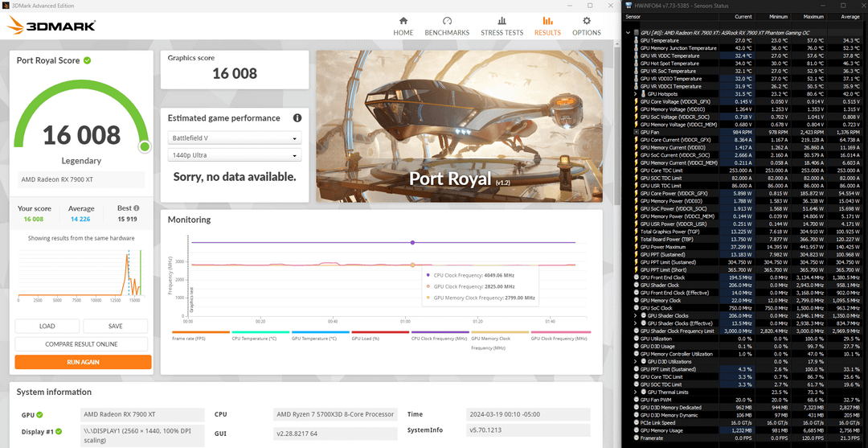The height and width of the screenshot is (448, 868).
Task: Click COMPARE RESULT ONLINE
Action: pyautogui.click(x=81, y=344)
